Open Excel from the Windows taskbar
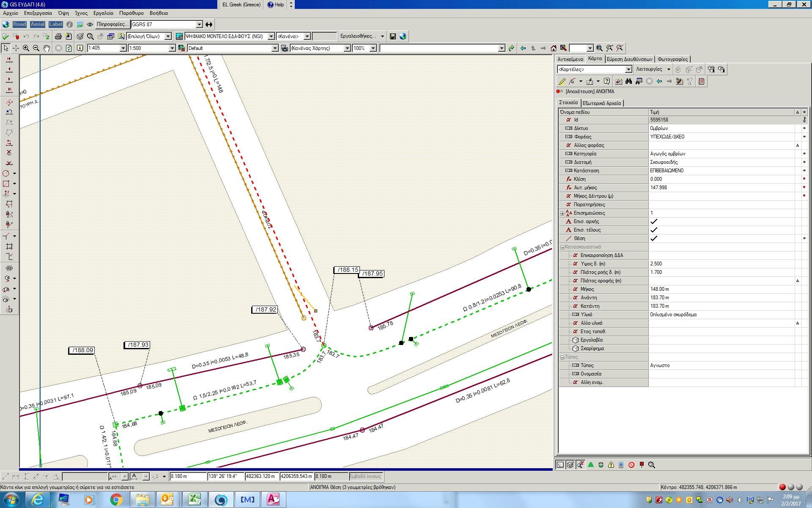The height and width of the screenshot is (508, 812). (x=194, y=500)
